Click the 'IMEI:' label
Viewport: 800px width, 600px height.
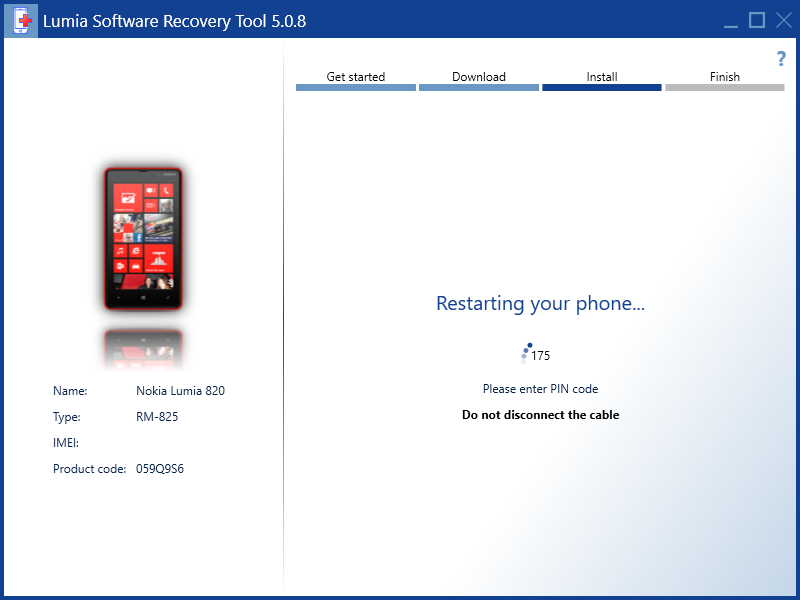tap(66, 443)
